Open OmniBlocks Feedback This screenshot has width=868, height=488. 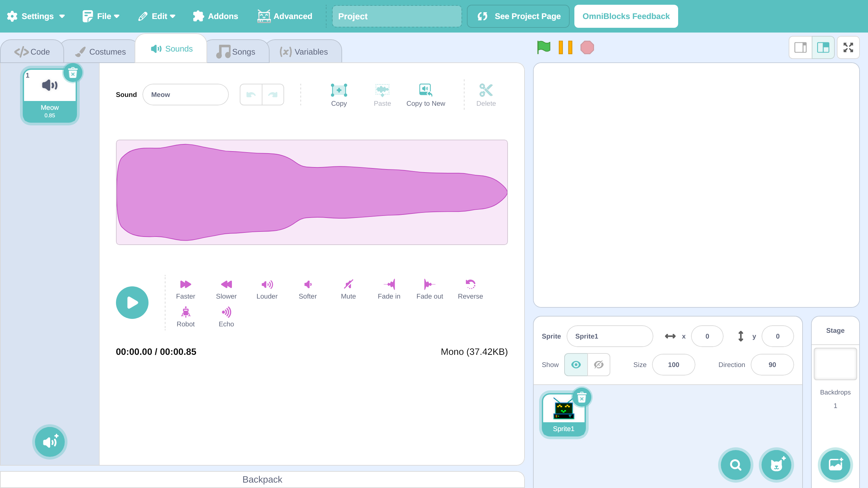click(x=626, y=16)
